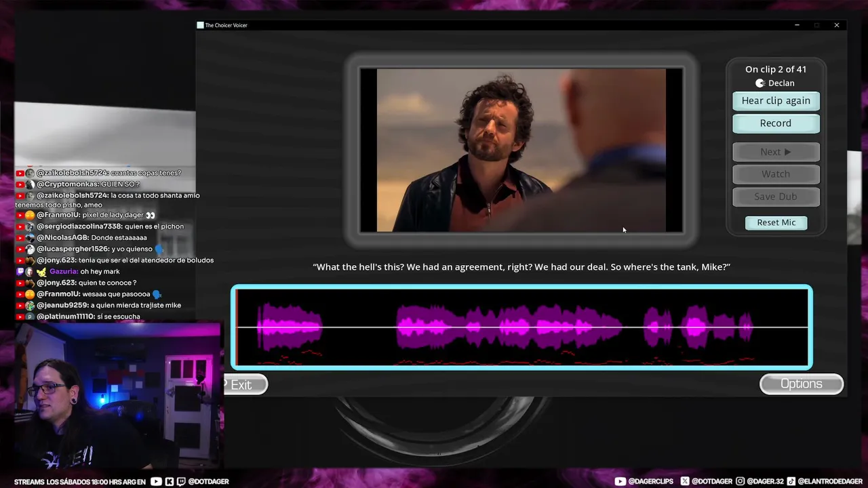Leave the game via the Exit button
868x488 pixels.
click(x=245, y=384)
